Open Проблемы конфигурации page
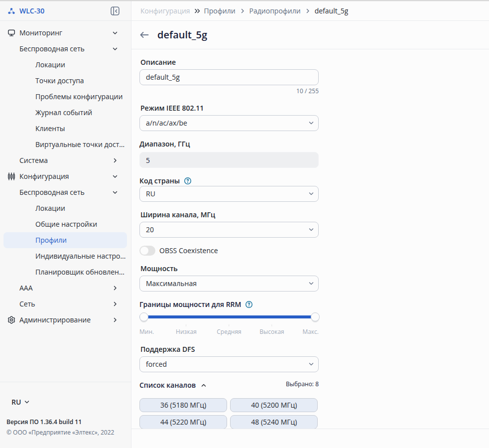 (x=79, y=97)
